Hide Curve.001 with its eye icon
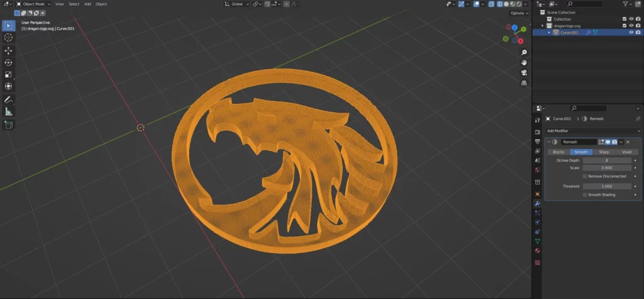644x299 pixels. pos(631,33)
